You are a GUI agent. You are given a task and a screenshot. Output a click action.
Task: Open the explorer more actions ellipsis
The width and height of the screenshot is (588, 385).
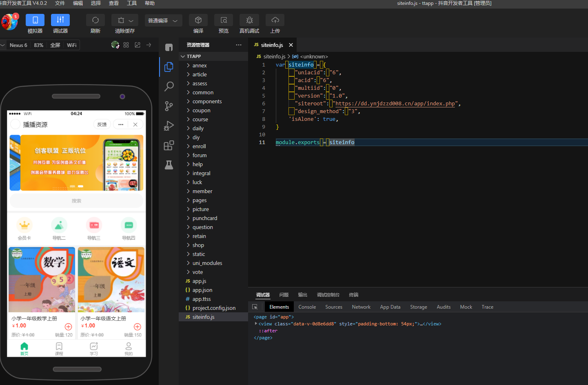pos(239,45)
